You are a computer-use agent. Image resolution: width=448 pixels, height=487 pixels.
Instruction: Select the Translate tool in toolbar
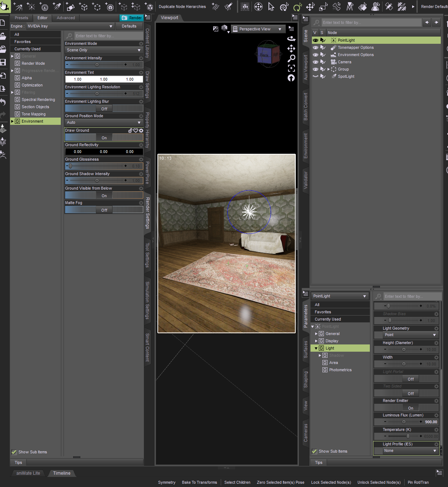pyautogui.click(x=310, y=7)
